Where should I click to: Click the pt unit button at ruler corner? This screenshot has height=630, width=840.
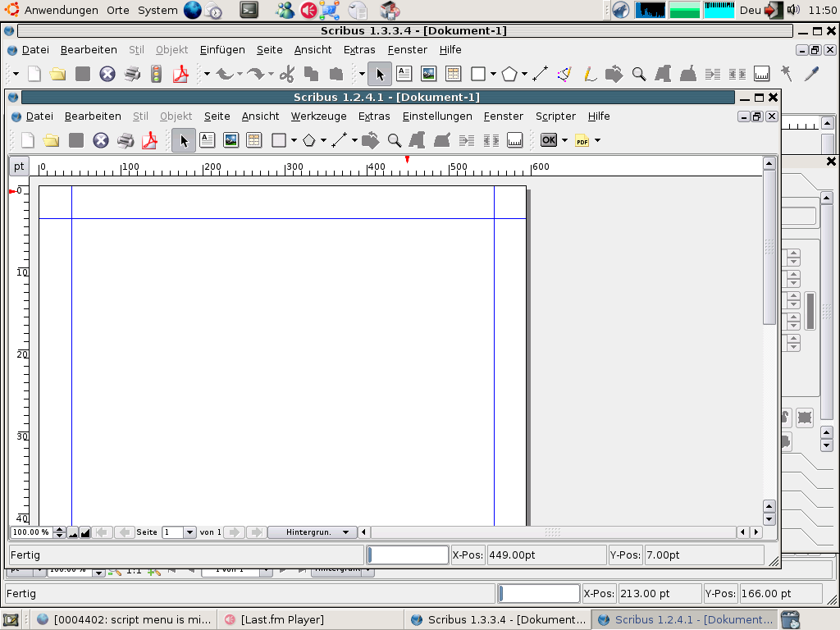19,167
